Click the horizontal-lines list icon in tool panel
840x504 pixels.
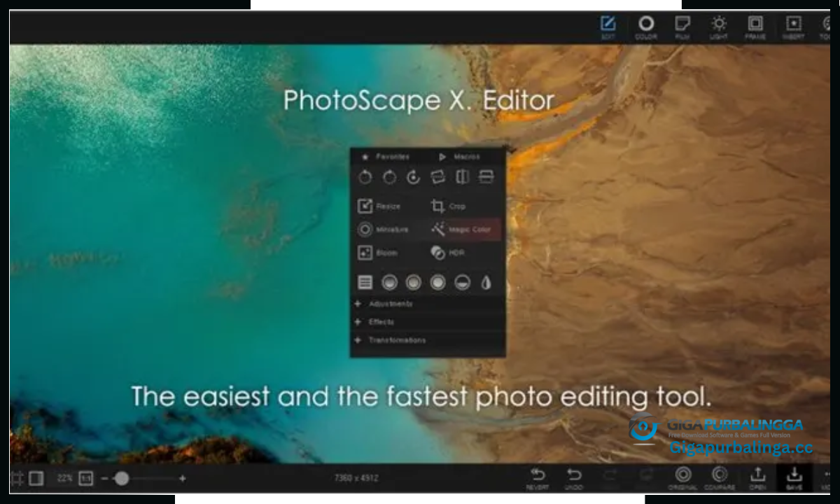[365, 282]
